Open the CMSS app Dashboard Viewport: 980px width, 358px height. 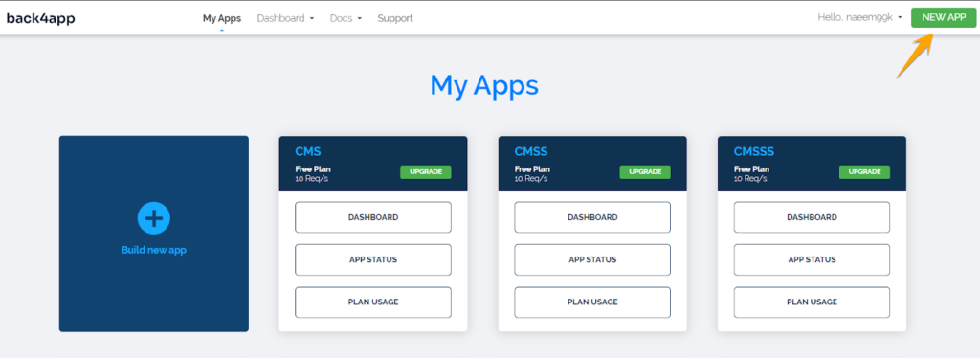(x=592, y=217)
